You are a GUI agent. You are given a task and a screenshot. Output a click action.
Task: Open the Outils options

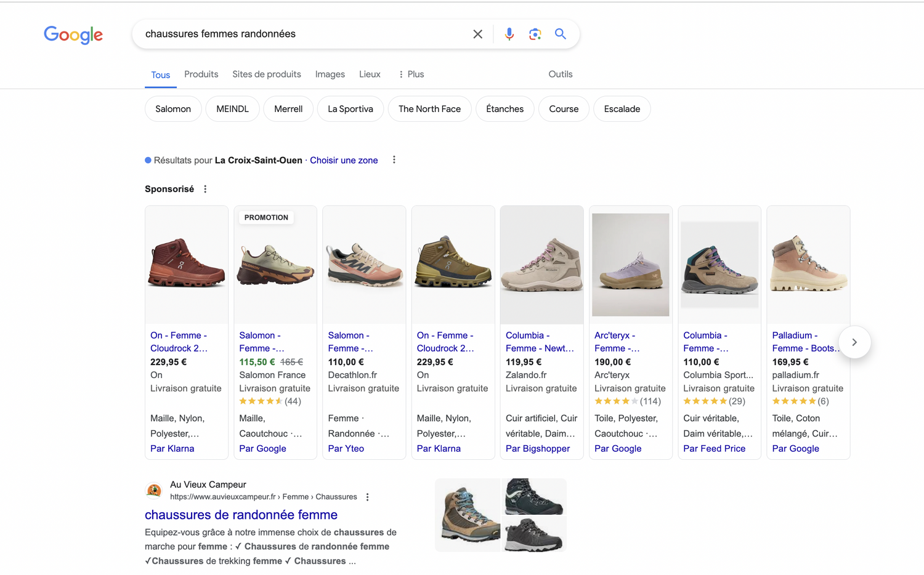[561, 74]
